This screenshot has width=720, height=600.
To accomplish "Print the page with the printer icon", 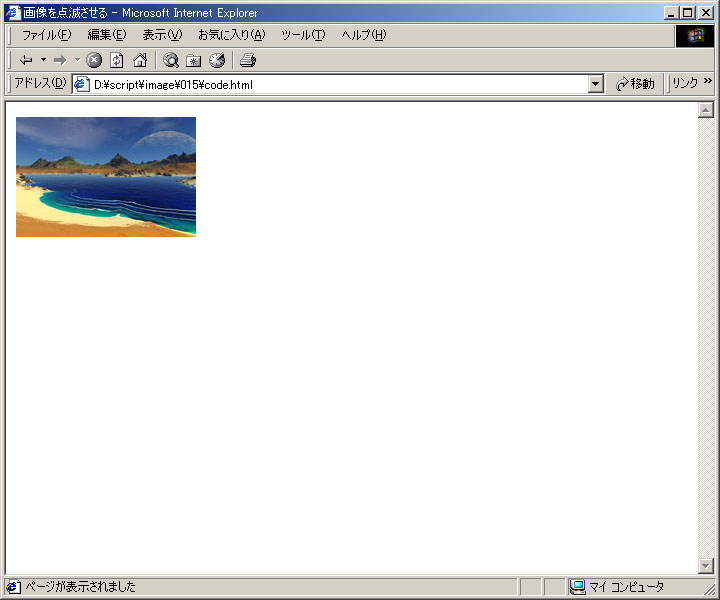I will (x=248, y=60).
